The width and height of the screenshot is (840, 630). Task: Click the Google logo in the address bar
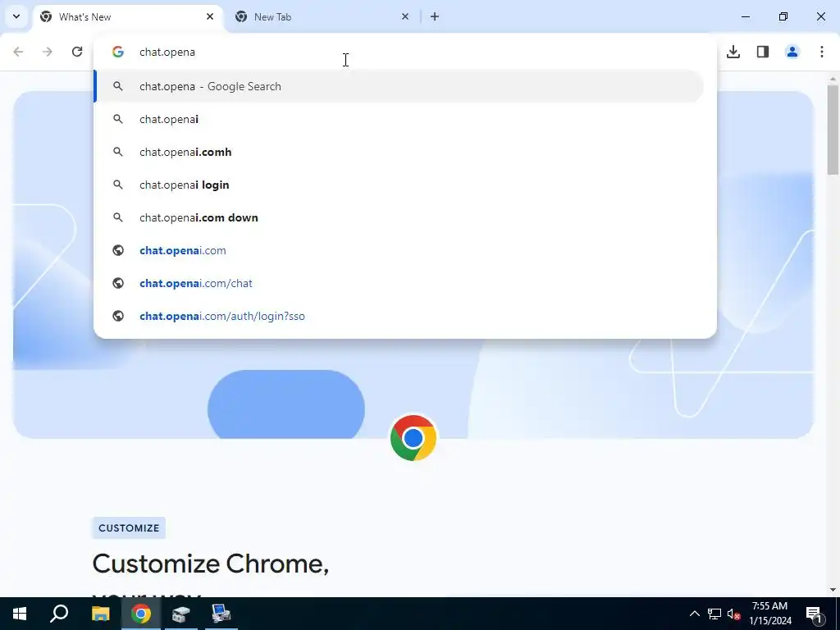(x=118, y=52)
